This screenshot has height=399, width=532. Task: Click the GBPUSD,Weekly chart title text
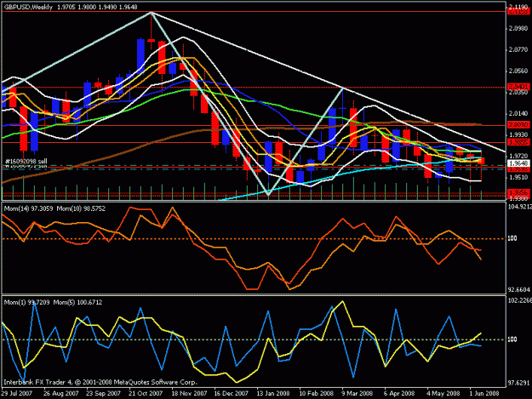(28, 7)
